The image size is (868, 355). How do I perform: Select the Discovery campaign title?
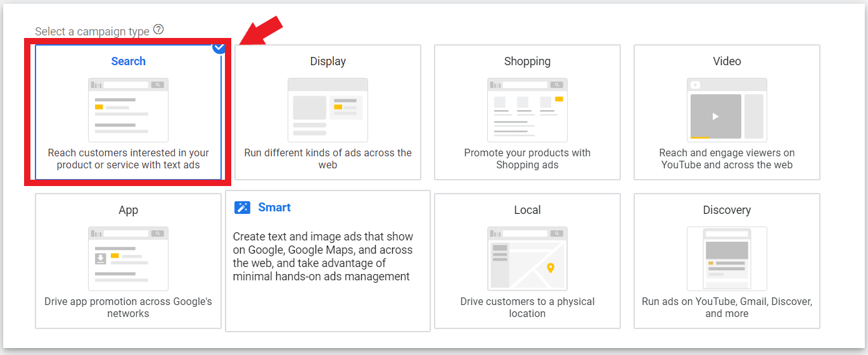coord(727,210)
